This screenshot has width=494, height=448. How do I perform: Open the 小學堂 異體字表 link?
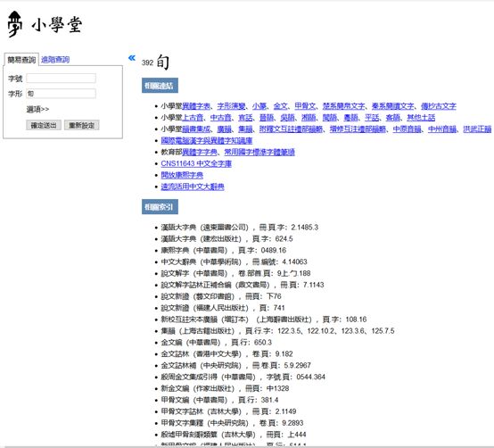[x=196, y=106]
